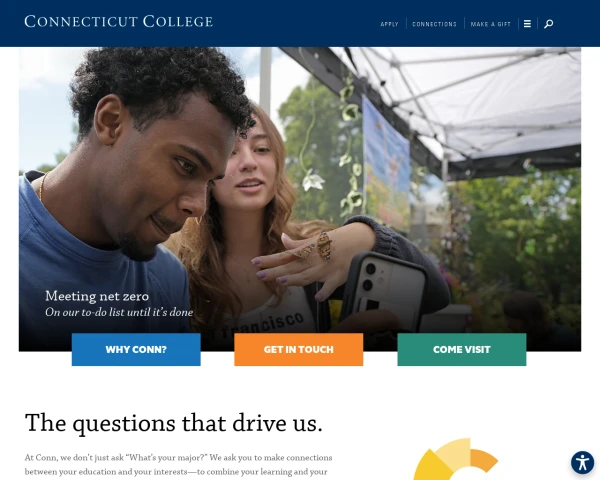The width and height of the screenshot is (600, 480).
Task: Open the hamburger navigation menu
Action: (x=527, y=24)
